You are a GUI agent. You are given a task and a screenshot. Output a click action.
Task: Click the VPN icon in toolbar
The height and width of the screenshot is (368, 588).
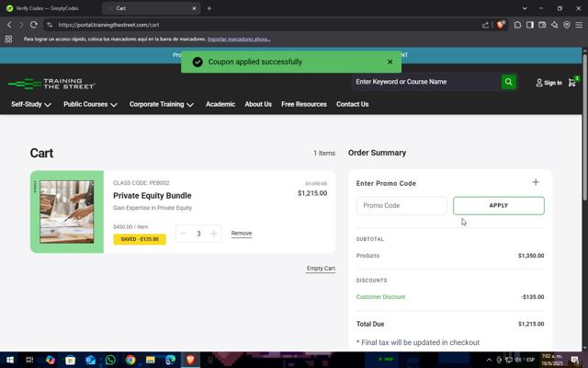567,25
